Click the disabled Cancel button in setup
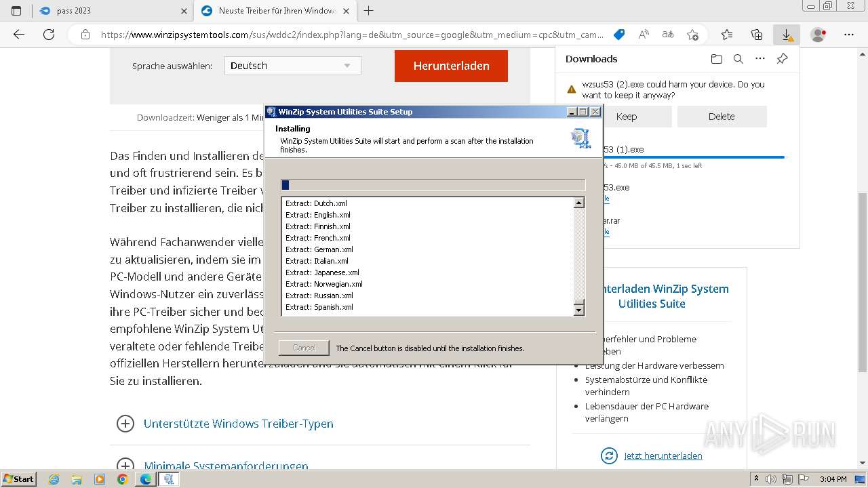Viewport: 868px width, 488px height. (x=304, y=348)
